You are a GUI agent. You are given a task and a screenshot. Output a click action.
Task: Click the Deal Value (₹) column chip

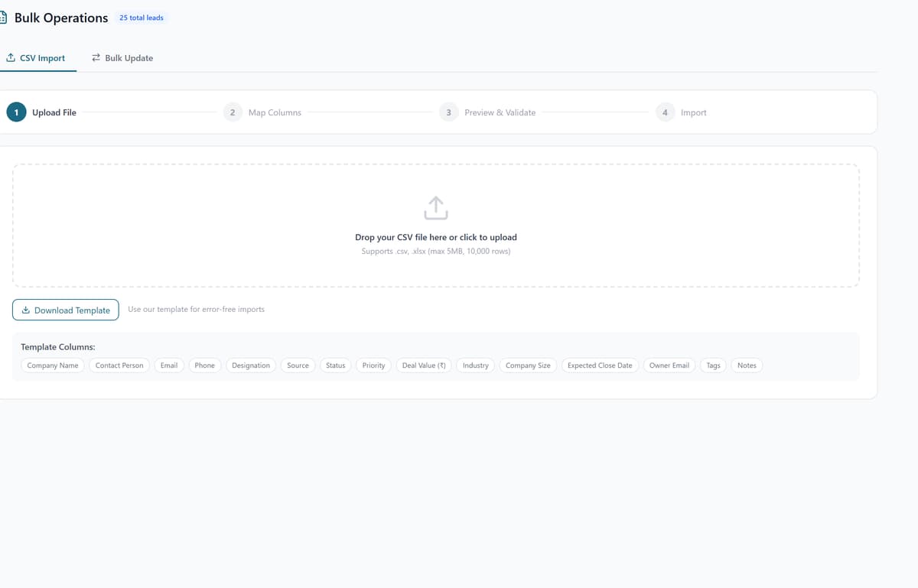tap(424, 365)
